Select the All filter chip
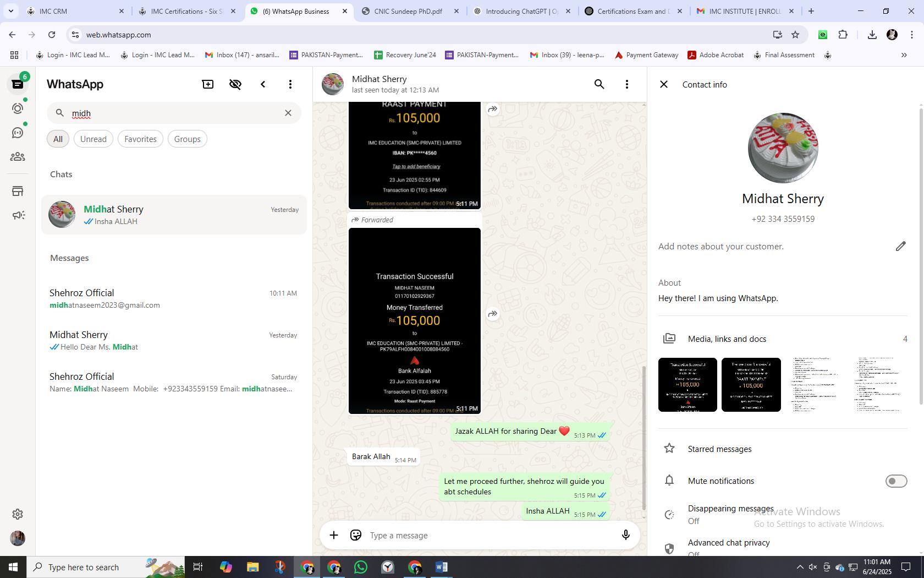Viewport: 924px width, 578px height. pyautogui.click(x=58, y=139)
